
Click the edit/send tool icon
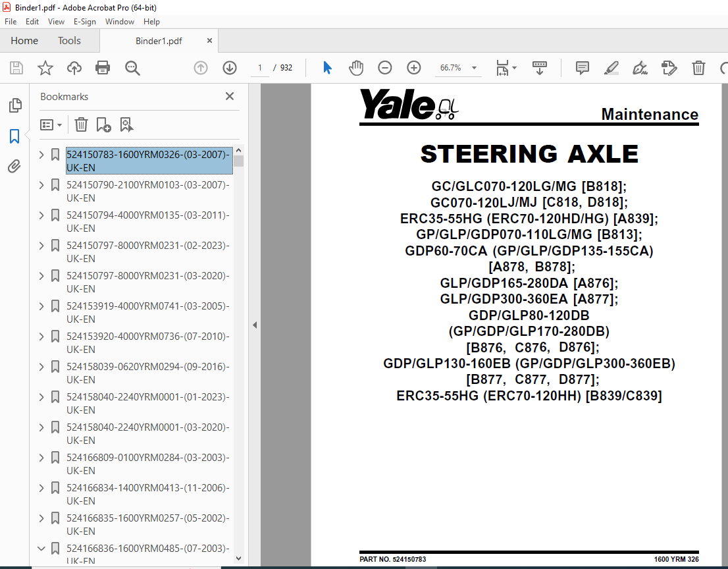click(x=669, y=68)
